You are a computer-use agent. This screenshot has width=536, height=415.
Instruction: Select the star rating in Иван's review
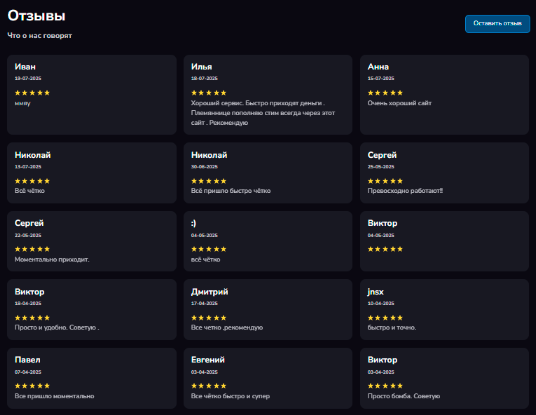pyautogui.click(x=32, y=93)
